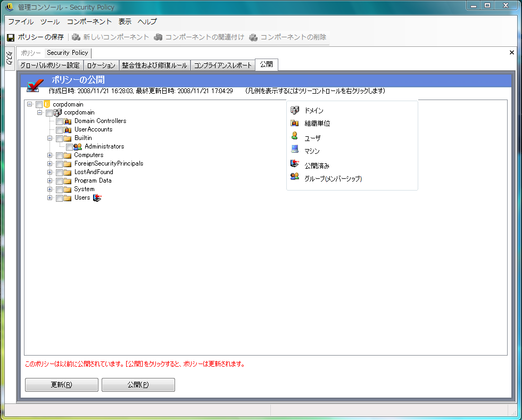The width and height of the screenshot is (522, 420).
Task: Select the Administrators checkbox
Action: 69,147
